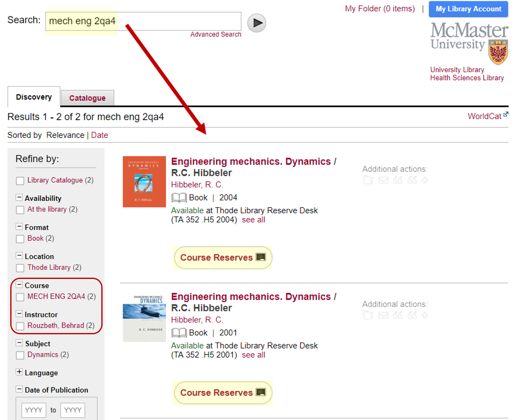Check the Rouzbeth, Behrad instructor checkbox
Image resolution: width=514 pixels, height=420 pixels.
click(20, 326)
